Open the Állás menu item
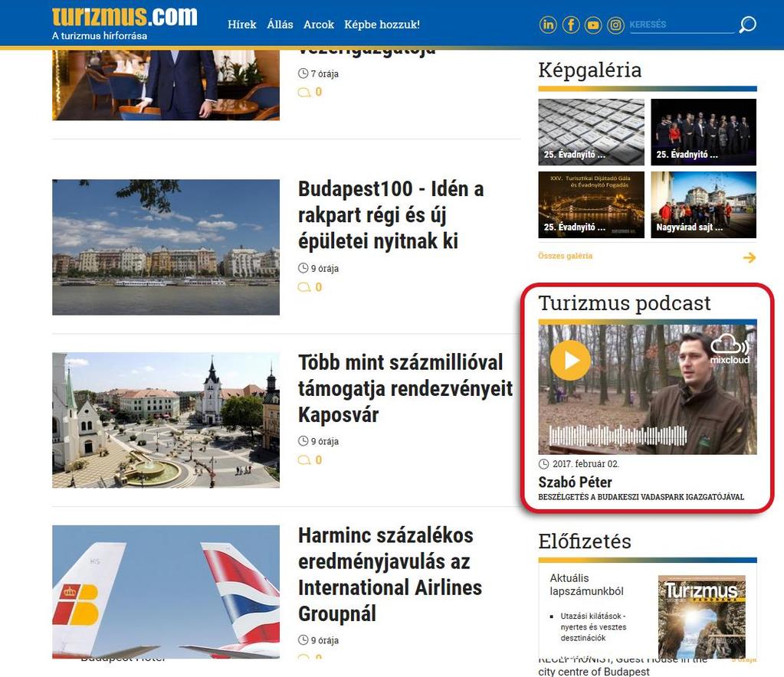 tap(280, 25)
